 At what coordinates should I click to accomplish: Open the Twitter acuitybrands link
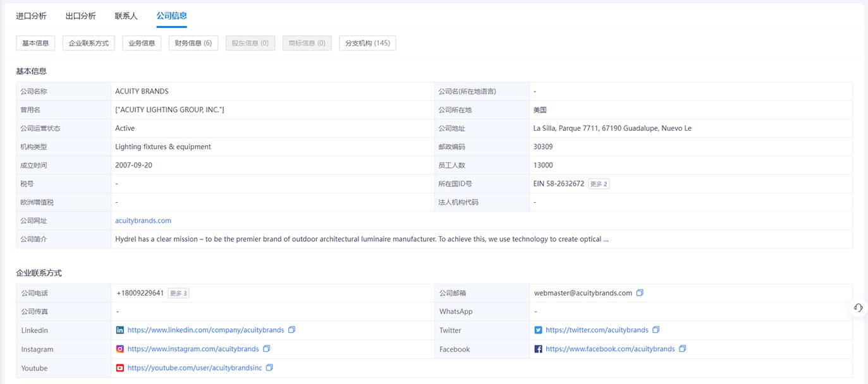pos(597,330)
